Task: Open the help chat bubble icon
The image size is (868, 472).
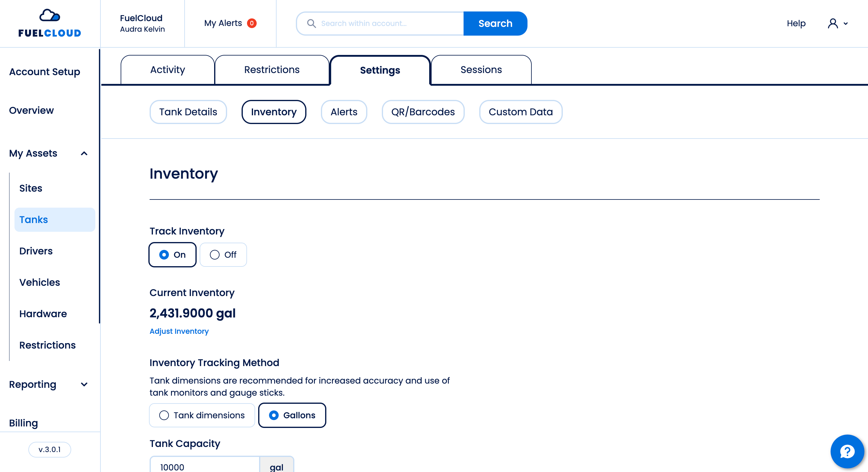Action: click(847, 451)
